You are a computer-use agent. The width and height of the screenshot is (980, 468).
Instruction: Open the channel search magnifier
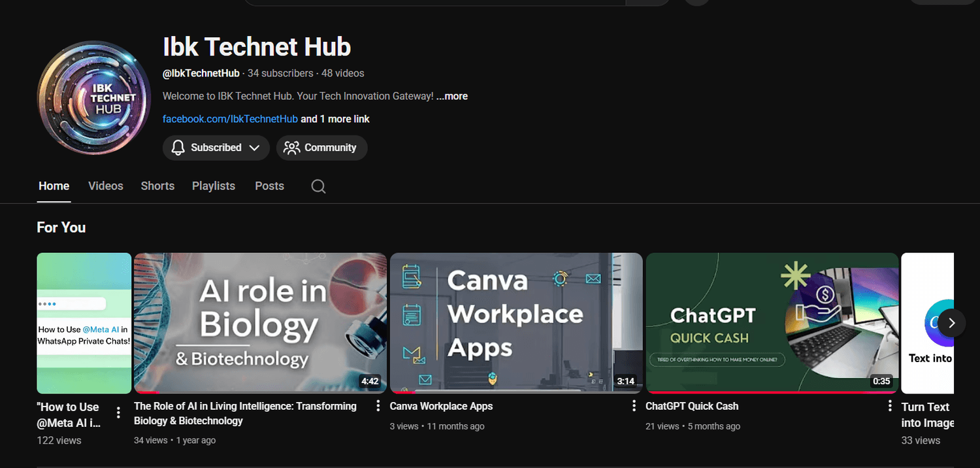[318, 186]
